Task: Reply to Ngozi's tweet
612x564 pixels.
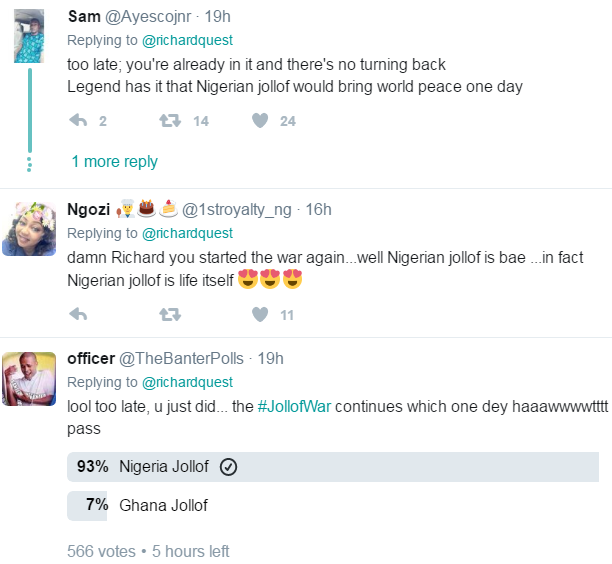Action: tap(77, 314)
